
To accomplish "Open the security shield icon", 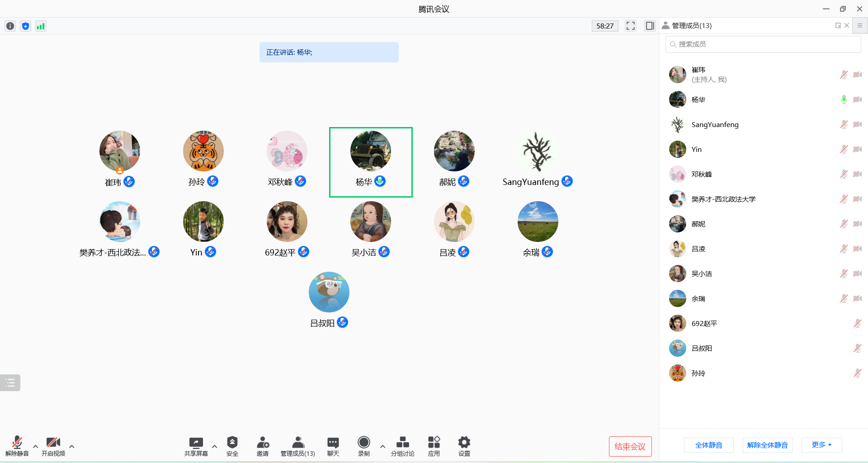I will [232, 442].
